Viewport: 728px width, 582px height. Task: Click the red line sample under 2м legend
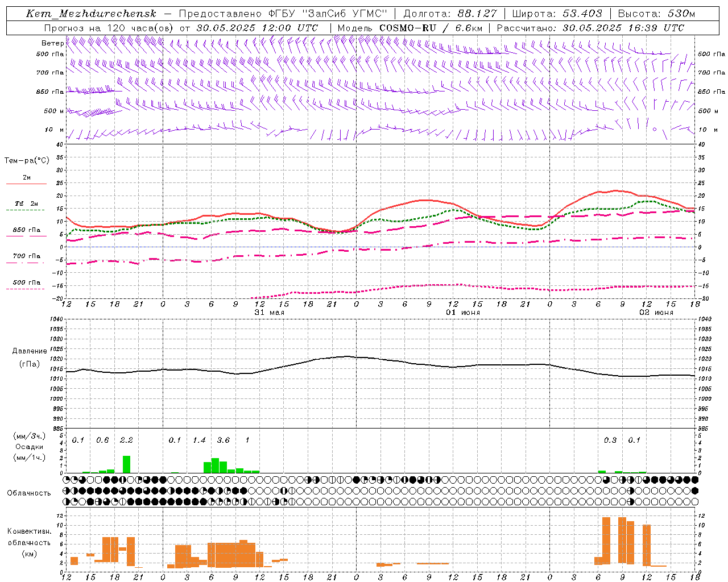click(x=26, y=184)
